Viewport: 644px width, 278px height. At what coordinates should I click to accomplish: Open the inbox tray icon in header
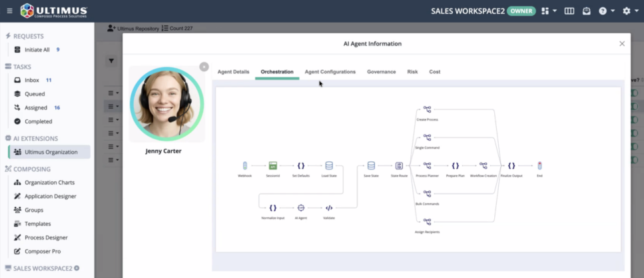[x=587, y=11]
